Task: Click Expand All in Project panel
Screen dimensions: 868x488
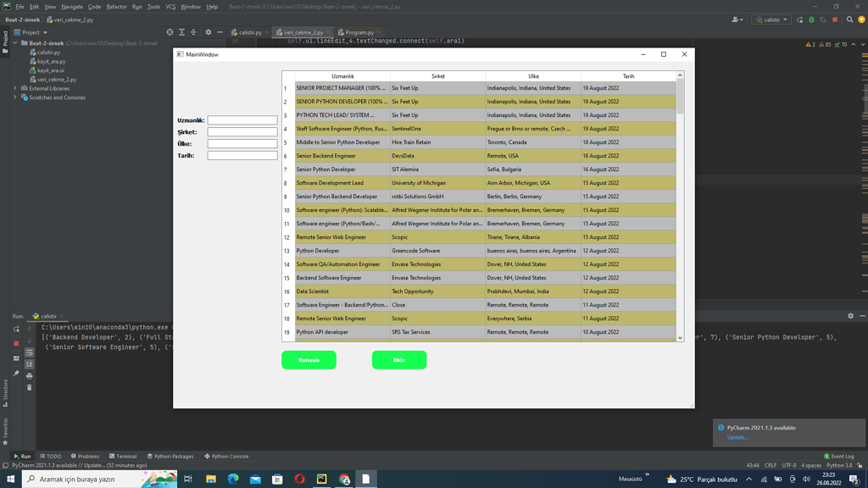Action: (181, 33)
